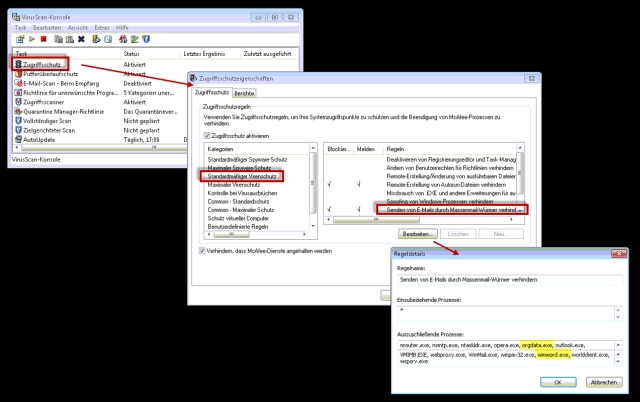Screen dimensions: 640x402
Task: Stop the task using the red square icon
Action: [44, 39]
